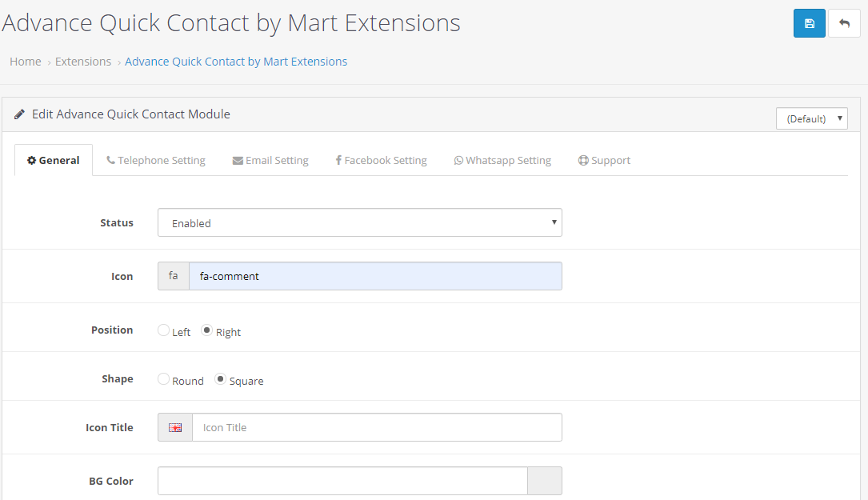868x500 pixels.
Task: Click the BG Color swatch box
Action: click(x=545, y=481)
